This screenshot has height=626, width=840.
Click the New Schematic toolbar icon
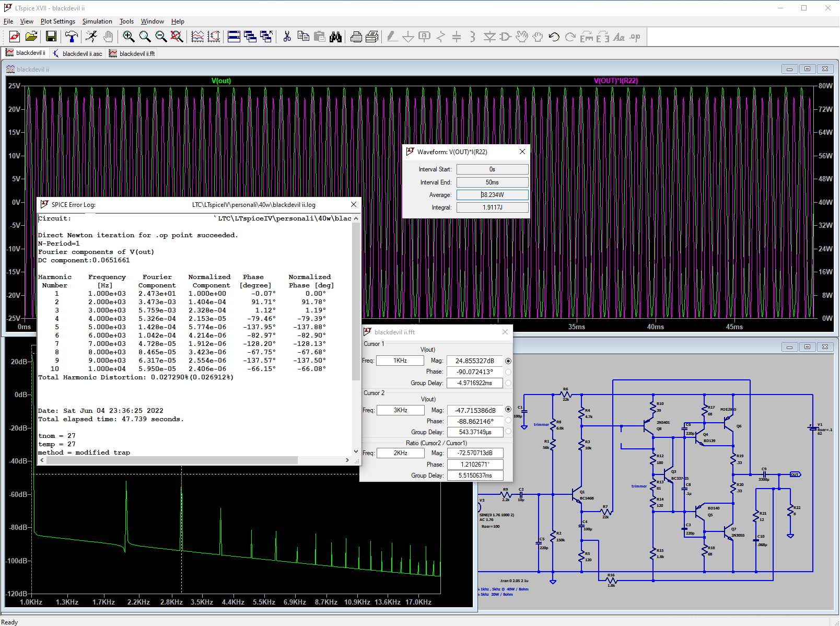pyautogui.click(x=15, y=37)
